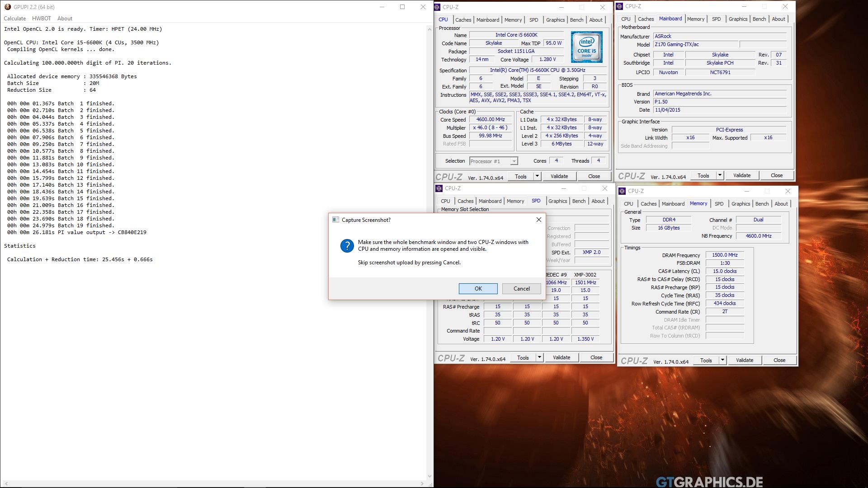868x488 pixels.
Task: Open Memory tab in SPD window
Action: pyautogui.click(x=515, y=201)
